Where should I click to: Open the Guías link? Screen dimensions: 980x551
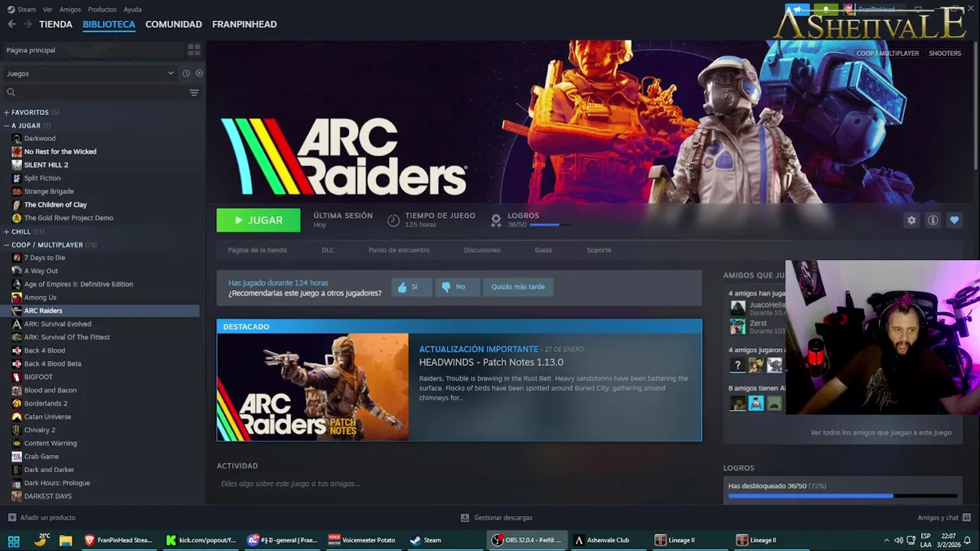click(544, 250)
